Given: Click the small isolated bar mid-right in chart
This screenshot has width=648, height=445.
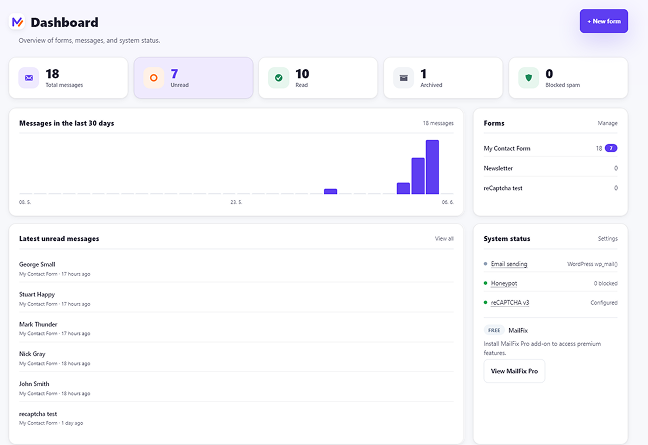Looking at the screenshot, I should click(x=331, y=191).
